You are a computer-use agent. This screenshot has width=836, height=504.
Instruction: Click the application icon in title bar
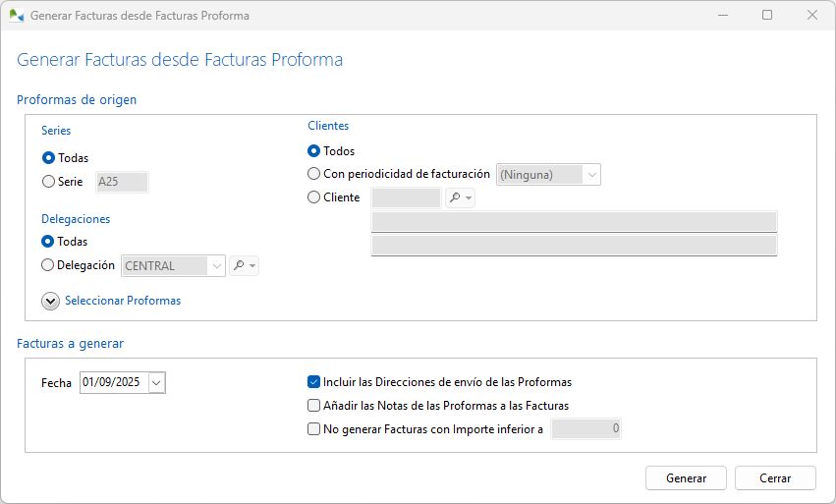(x=16, y=16)
